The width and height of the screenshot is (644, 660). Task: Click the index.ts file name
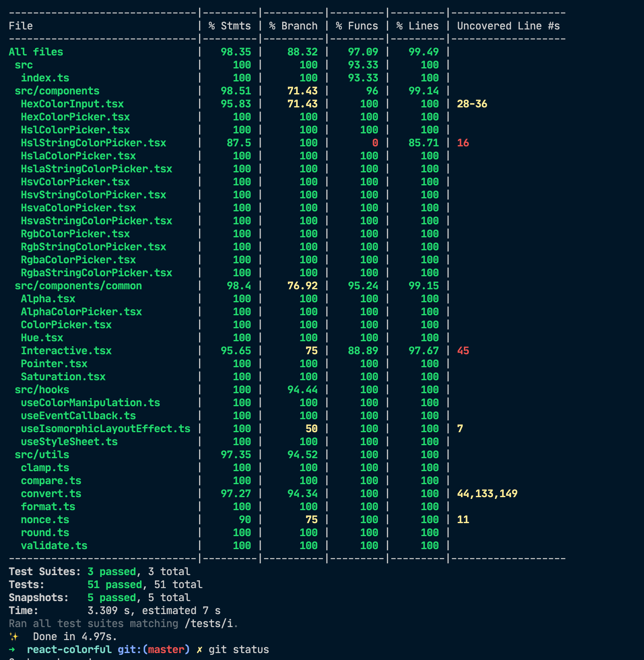tap(45, 78)
